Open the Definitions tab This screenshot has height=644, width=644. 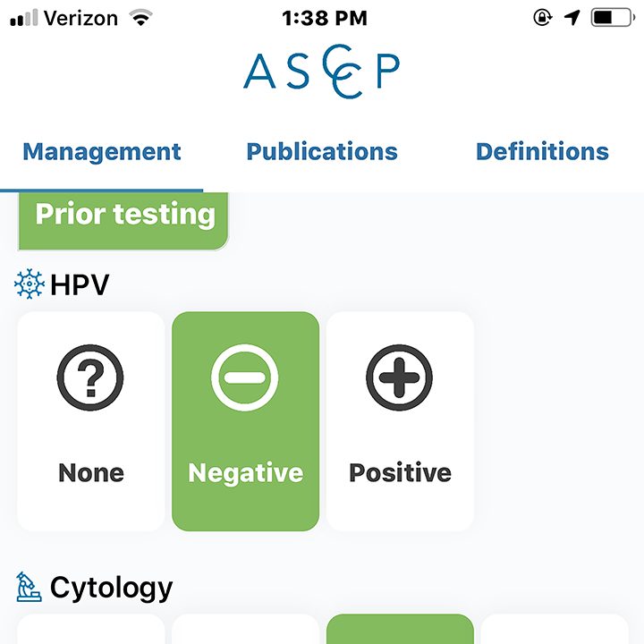point(542,151)
